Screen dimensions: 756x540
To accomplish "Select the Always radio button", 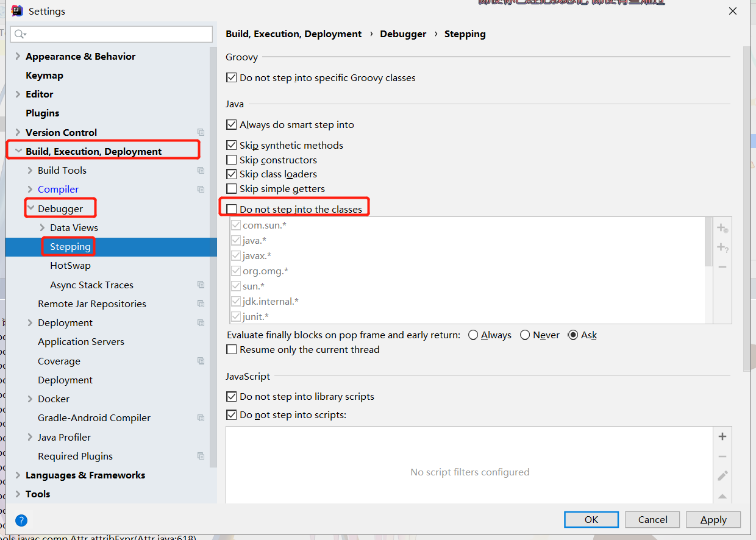I will click(x=473, y=335).
